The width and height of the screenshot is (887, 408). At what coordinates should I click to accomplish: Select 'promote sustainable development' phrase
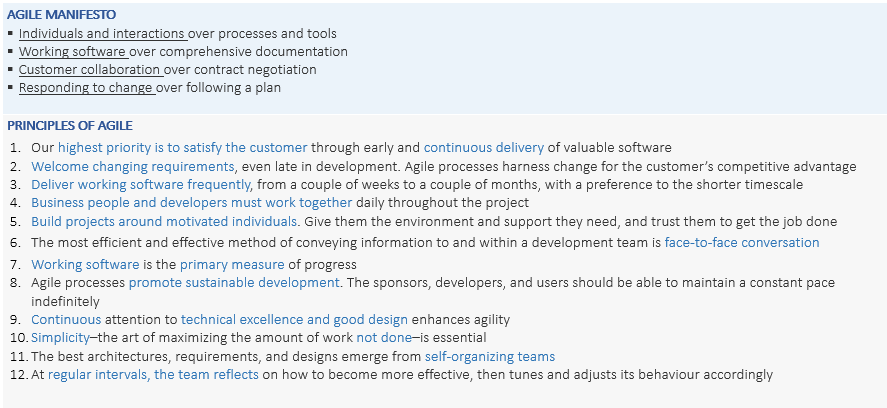235,283
